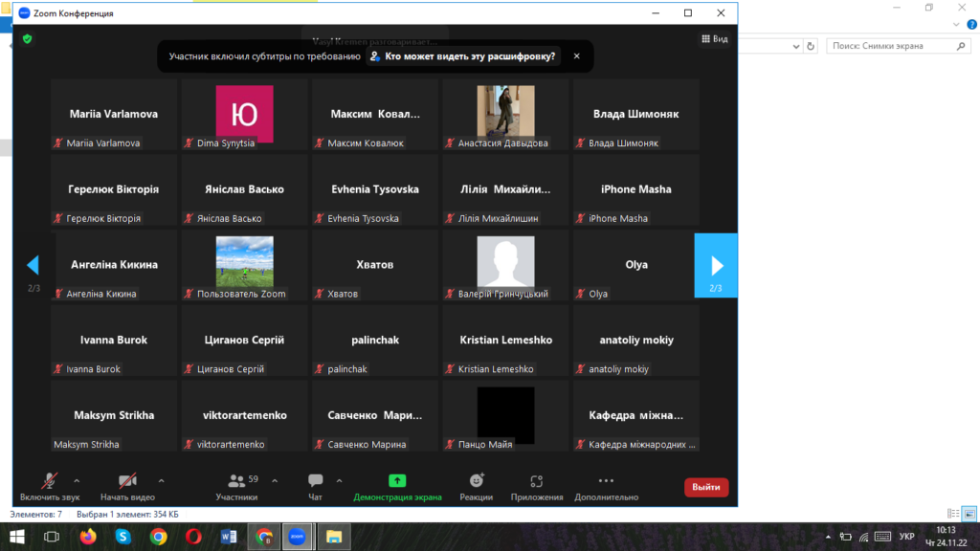980x551 pixels.
Task: Click Лілія Михайлишин participant tile
Action: [x=505, y=190]
